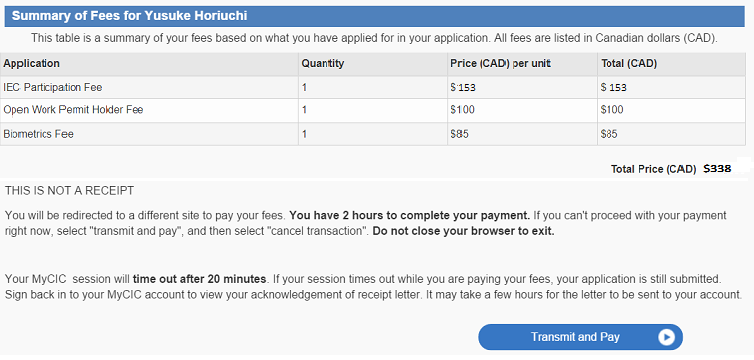This screenshot has height=360, width=754.
Task: Click the $338 total price value
Action: point(717,169)
